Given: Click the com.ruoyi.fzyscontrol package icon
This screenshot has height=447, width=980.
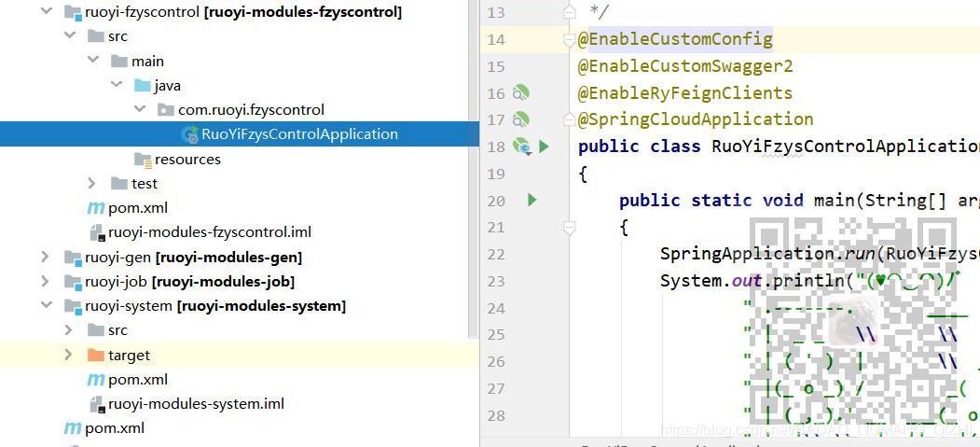Looking at the screenshot, I should point(166,110).
